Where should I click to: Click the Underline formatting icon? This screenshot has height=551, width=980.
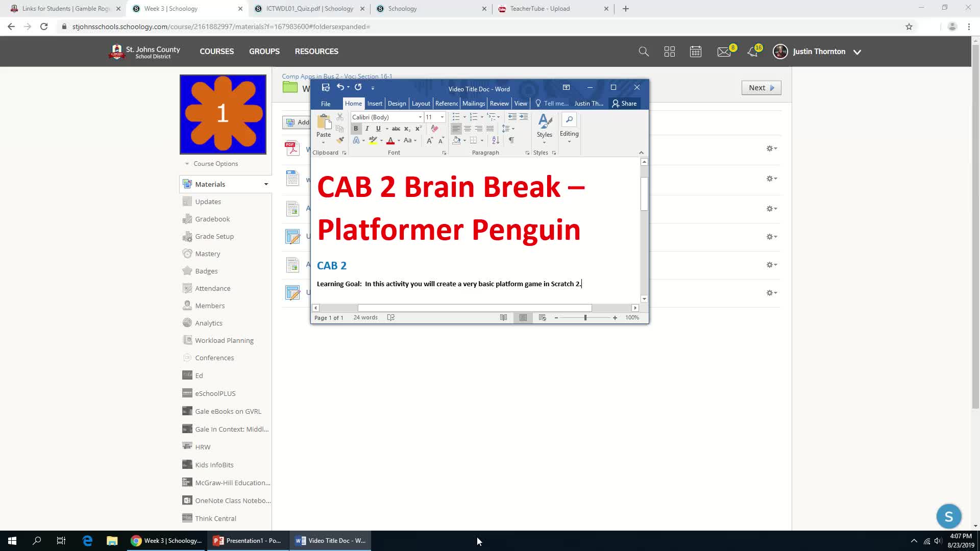(x=378, y=129)
